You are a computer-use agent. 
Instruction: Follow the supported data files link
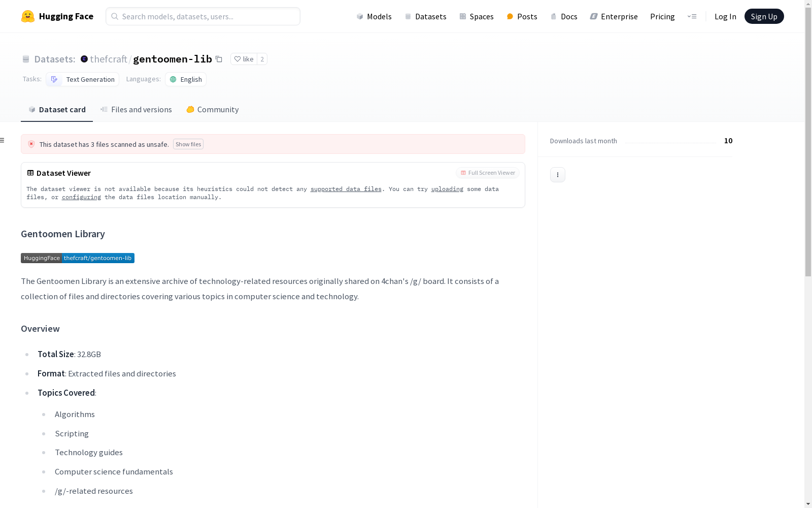346,189
